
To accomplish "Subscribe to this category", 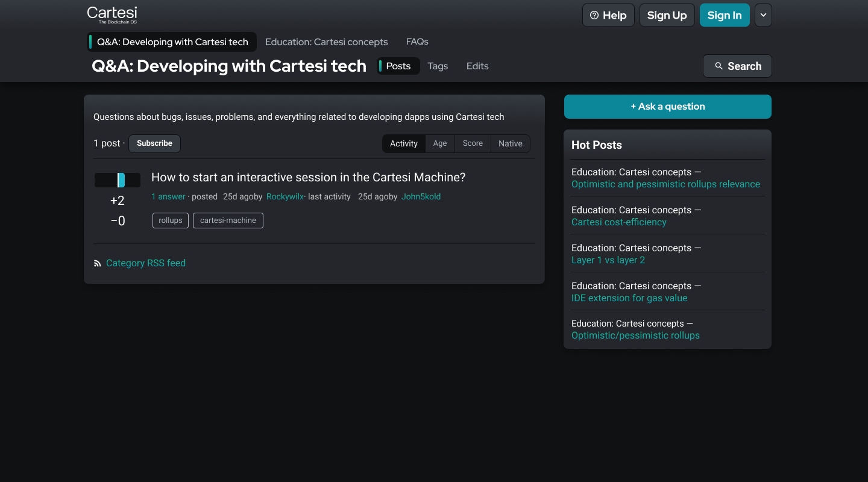I will pyautogui.click(x=154, y=143).
